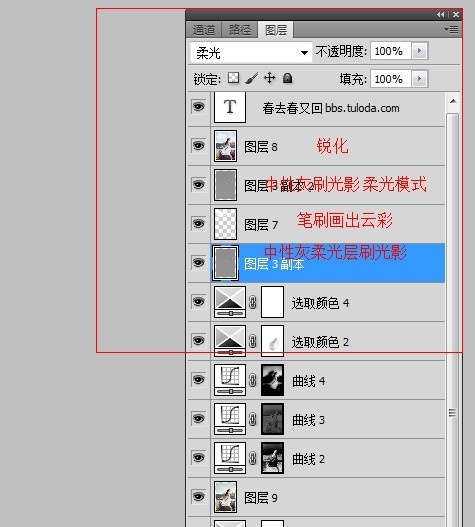Click the 图层 9 photo thumbnail
Viewport: 475px width, 527px height.
click(225, 497)
